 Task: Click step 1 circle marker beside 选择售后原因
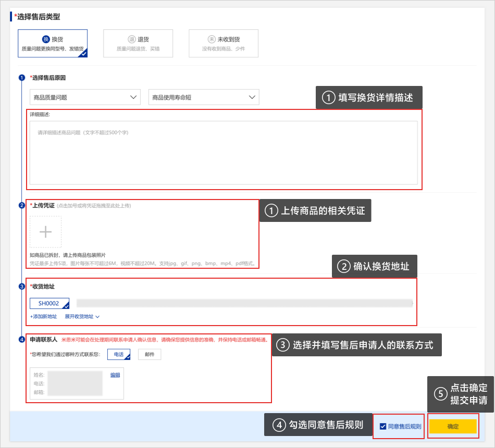[x=21, y=78]
